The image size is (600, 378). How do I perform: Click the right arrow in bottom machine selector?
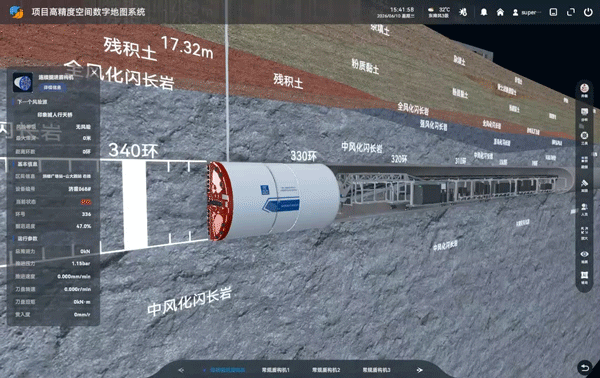click(419, 370)
